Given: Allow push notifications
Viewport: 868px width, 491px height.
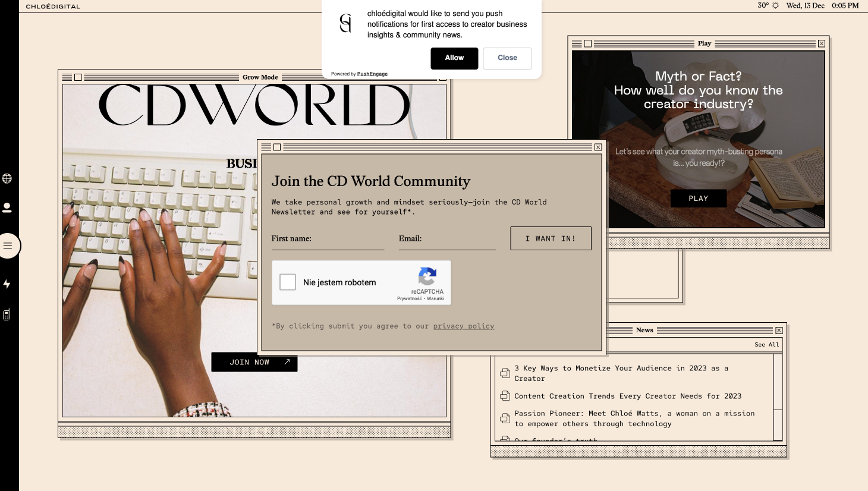Looking at the screenshot, I should tap(454, 58).
